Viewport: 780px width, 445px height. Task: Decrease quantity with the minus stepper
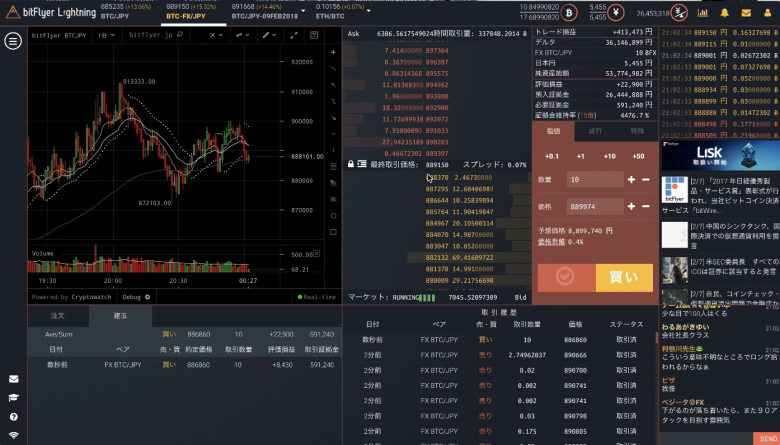(646, 179)
